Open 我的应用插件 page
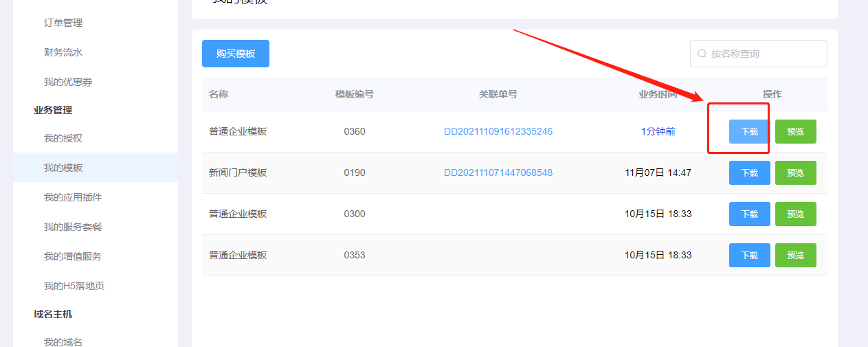The height and width of the screenshot is (347, 868). coord(73,197)
